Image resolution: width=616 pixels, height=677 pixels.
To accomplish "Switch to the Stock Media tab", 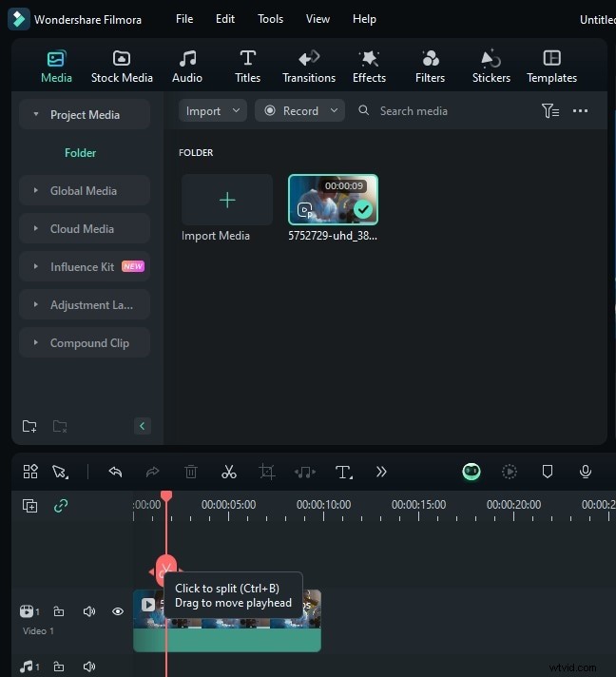I will click(122, 67).
